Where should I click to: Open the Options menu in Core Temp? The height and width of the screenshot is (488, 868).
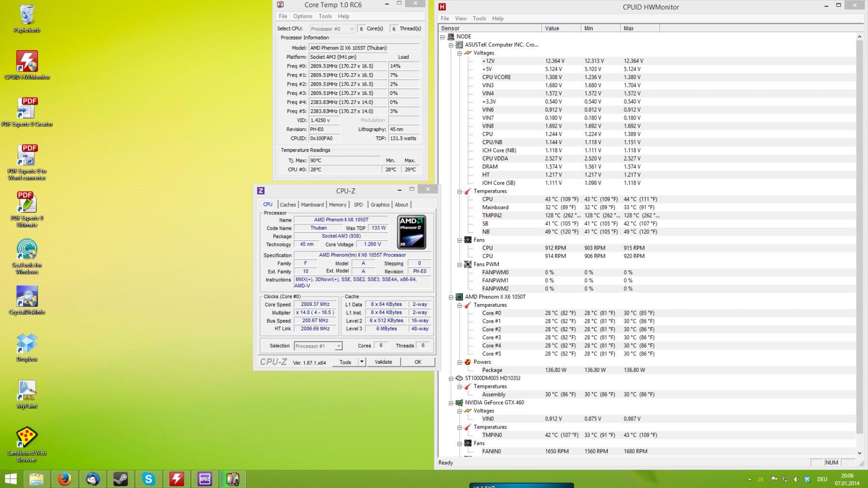tap(303, 16)
